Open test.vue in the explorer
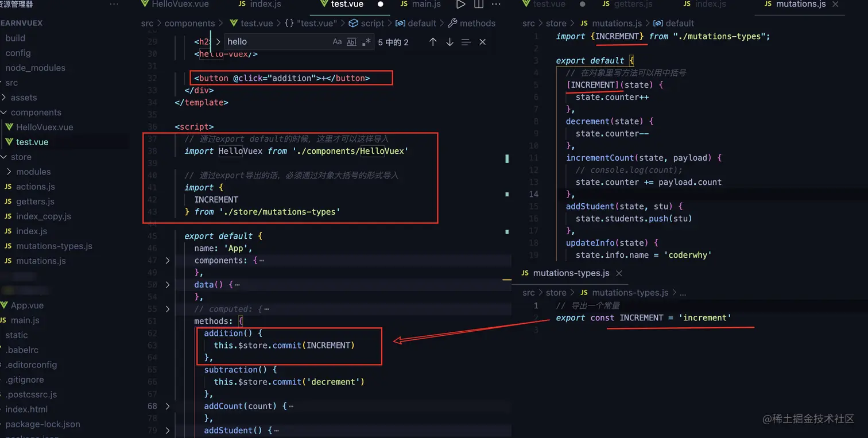Screen dimensions: 868x438 [32, 142]
